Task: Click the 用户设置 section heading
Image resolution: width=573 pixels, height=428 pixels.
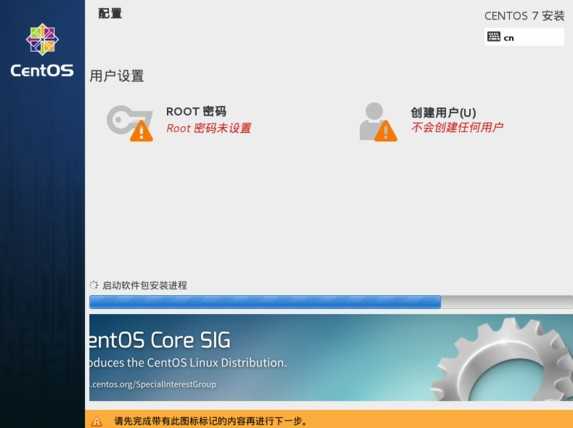Action: point(117,76)
